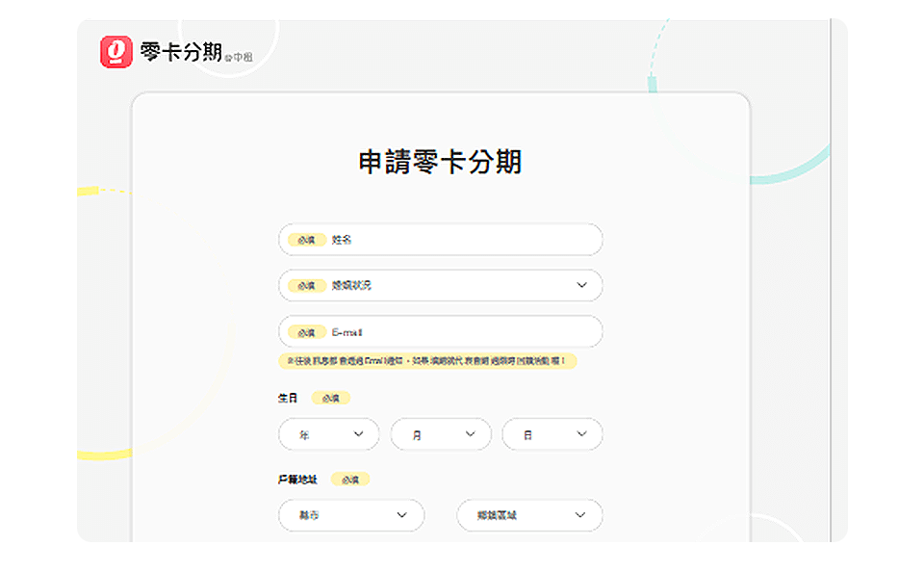Click the 零卡分期 brand name text
Image resolution: width=924 pixels, height=571 pixels.
point(181,52)
